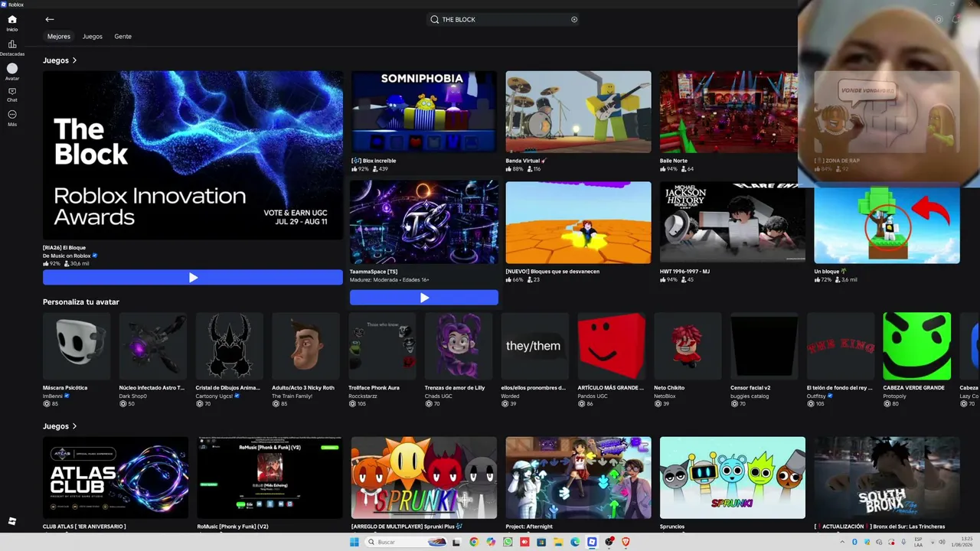Image resolution: width=980 pixels, height=551 pixels.
Task: Select the red ARTÍCULO MÁS GRANDE head
Action: click(611, 346)
